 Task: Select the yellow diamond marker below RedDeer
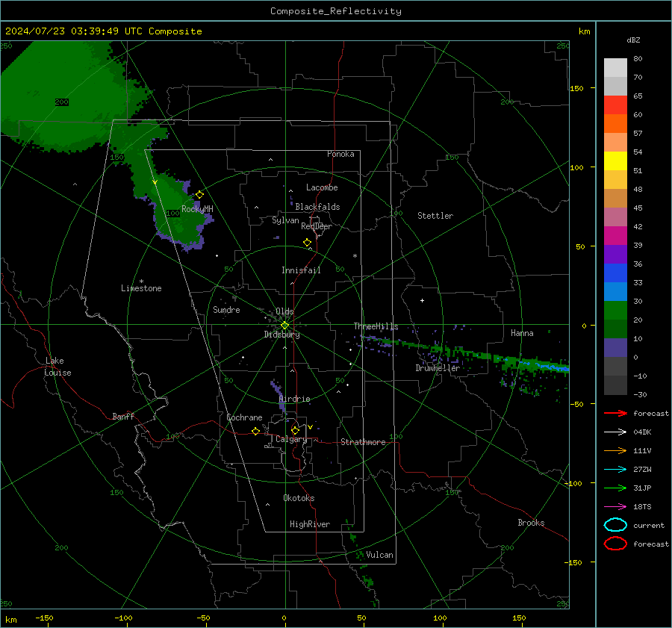[x=308, y=243]
